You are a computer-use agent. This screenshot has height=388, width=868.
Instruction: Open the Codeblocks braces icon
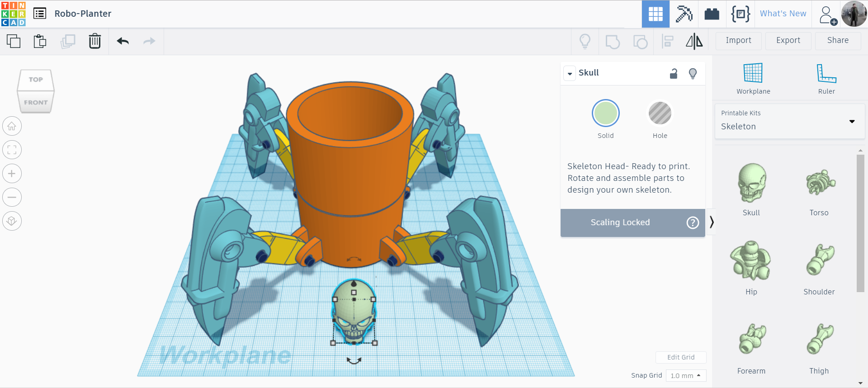(741, 14)
